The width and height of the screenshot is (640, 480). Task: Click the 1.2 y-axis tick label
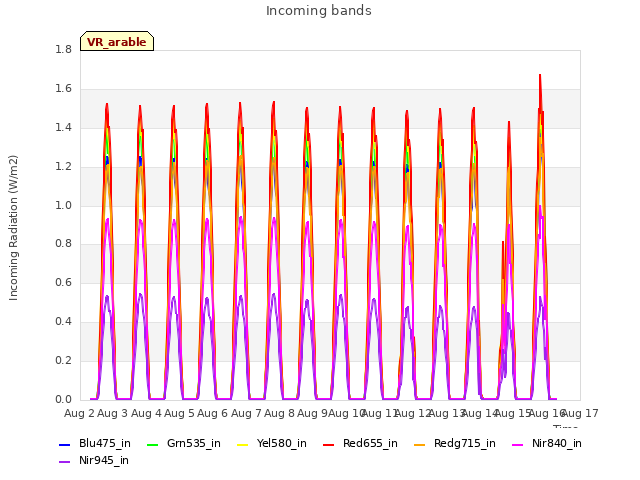coord(63,167)
